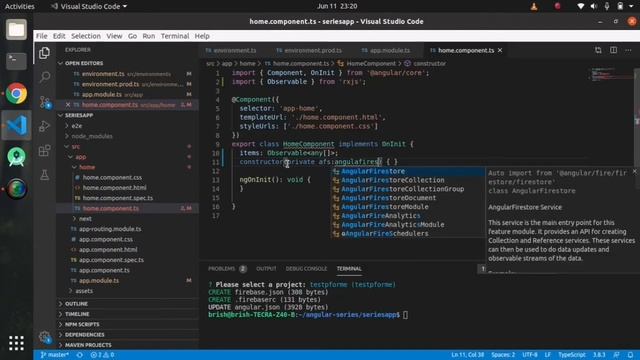Open the compare changes editor icon
Viewport: 640px width, 360px height.
598,50
